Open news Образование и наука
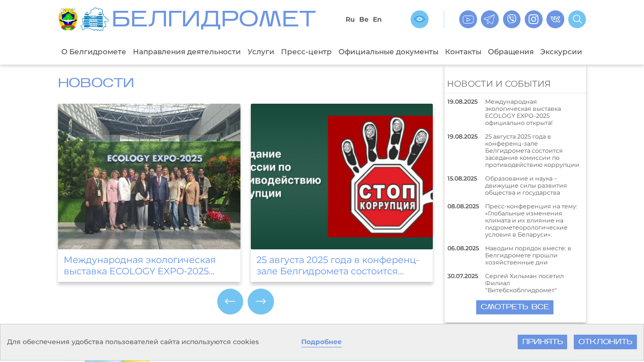644x362 pixels. coord(526,186)
